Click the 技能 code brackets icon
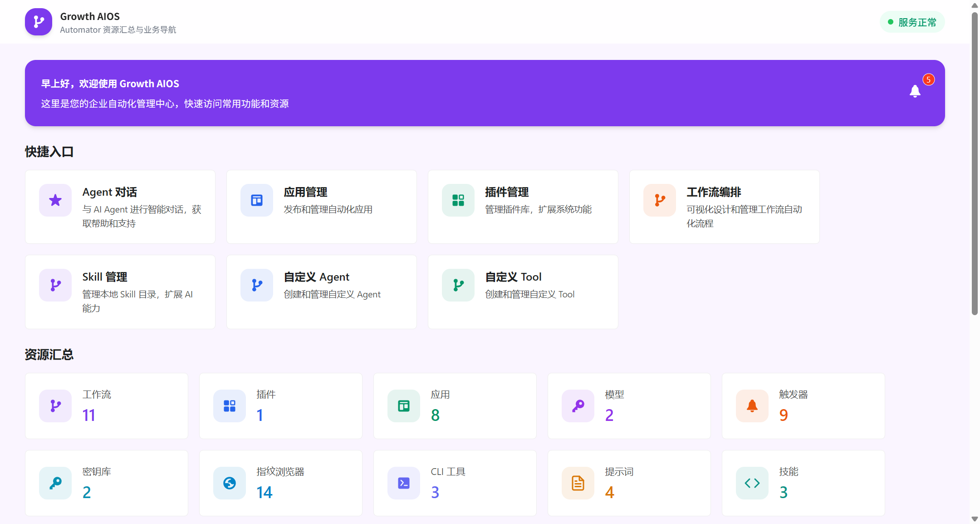 coord(752,483)
